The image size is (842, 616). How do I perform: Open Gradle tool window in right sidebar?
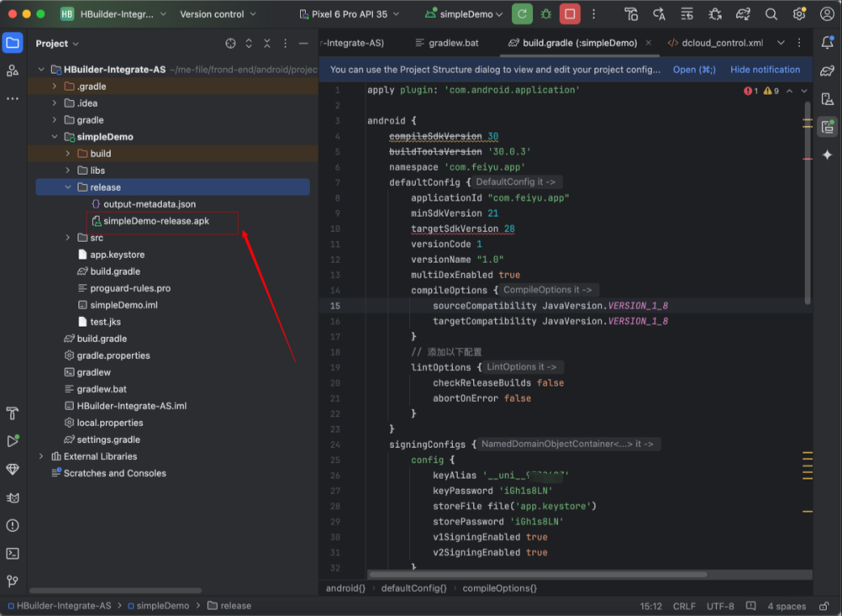pos(827,70)
